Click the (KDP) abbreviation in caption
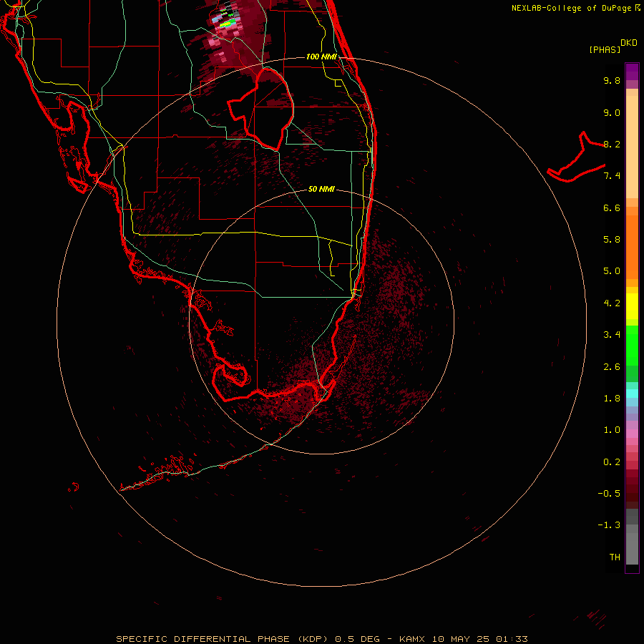This screenshot has height=644, width=644. (313, 639)
